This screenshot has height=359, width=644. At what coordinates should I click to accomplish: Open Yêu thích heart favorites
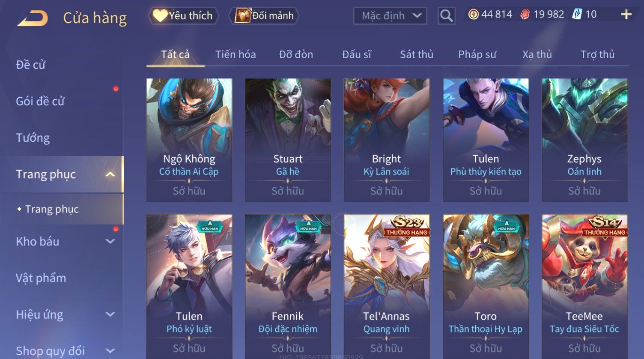tap(183, 16)
